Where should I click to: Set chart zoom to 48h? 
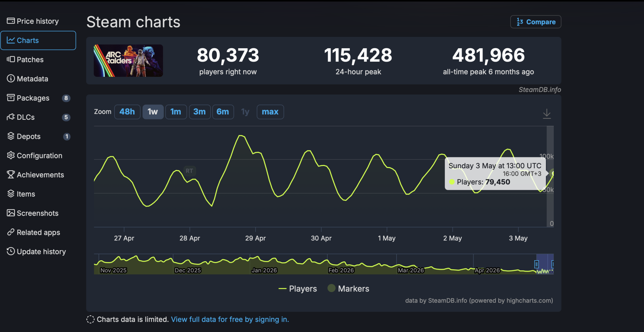[x=127, y=112]
